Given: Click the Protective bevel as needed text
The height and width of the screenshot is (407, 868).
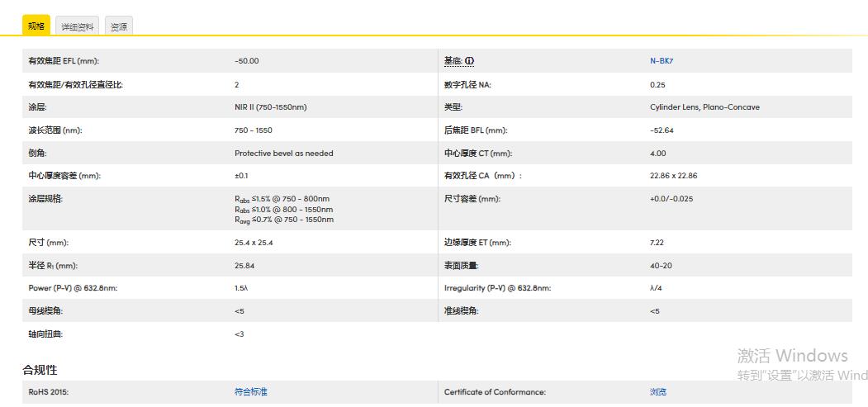Looking at the screenshot, I should click(284, 154).
